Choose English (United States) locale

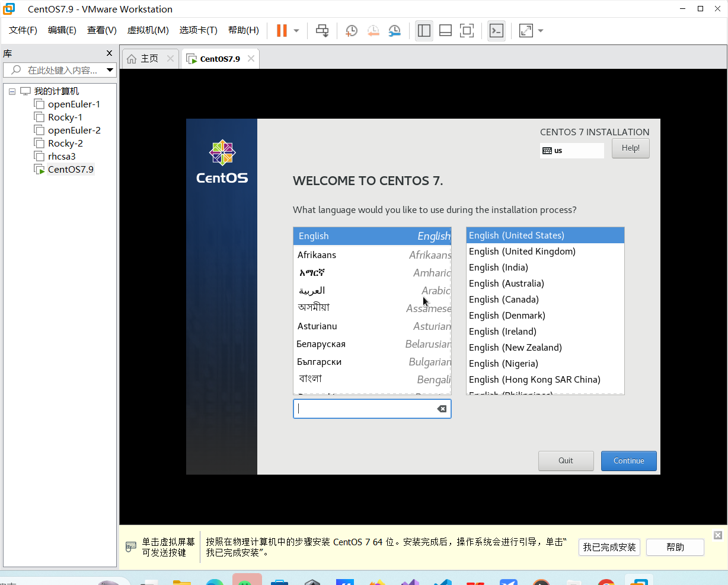pyautogui.click(x=545, y=236)
